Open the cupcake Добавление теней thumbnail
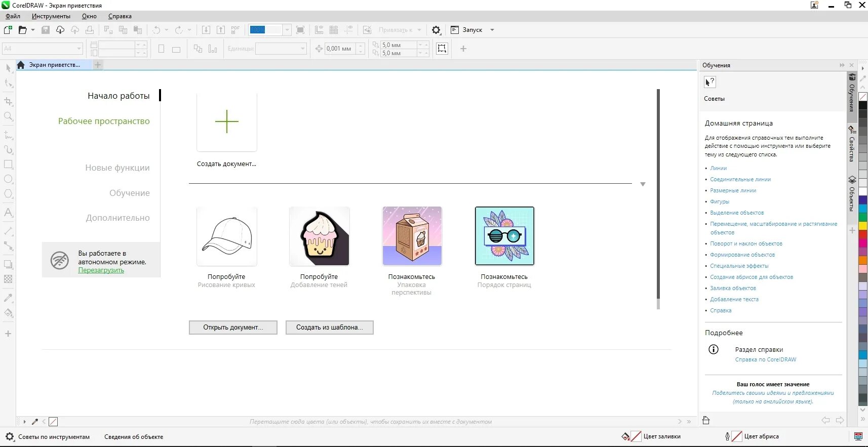 pos(320,236)
